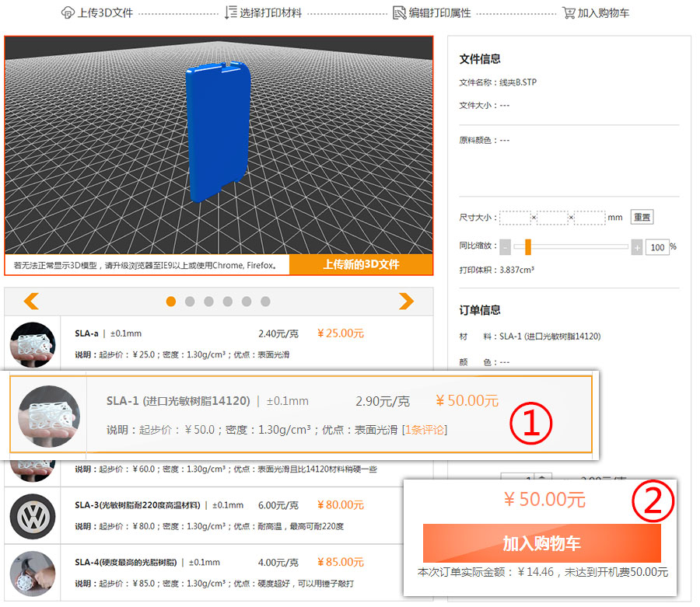
Task: Click the 选择打印材料 step icon
Action: click(230, 13)
